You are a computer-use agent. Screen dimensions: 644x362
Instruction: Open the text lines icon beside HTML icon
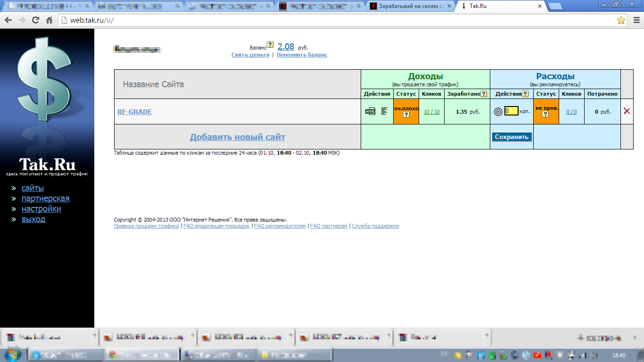(384, 111)
